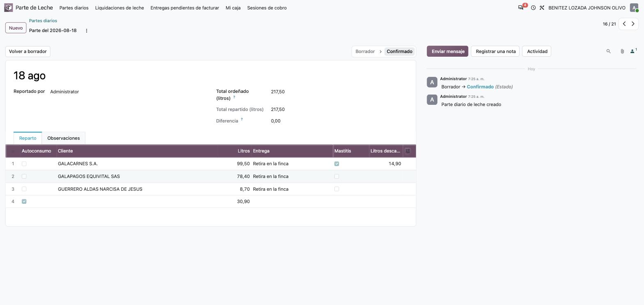Click Administrator avatar on Estado message
Screen dimensions: 644x305
click(x=432, y=82)
